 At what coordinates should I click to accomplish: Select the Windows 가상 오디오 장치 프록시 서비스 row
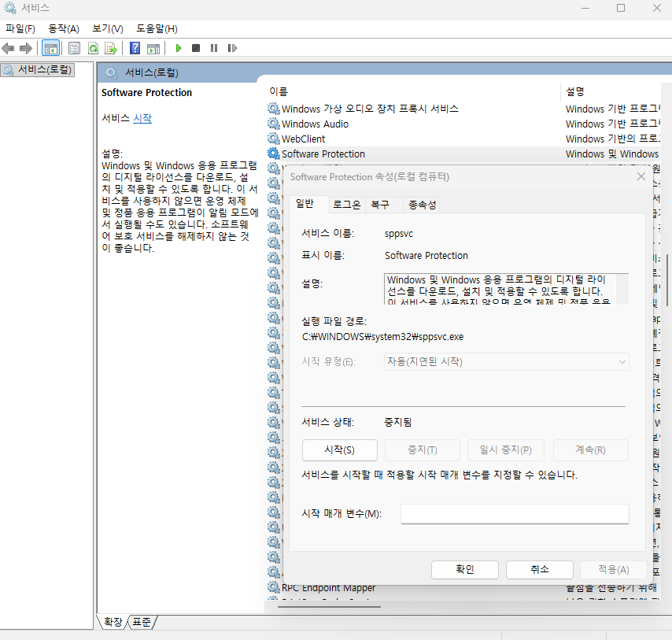click(x=463, y=109)
